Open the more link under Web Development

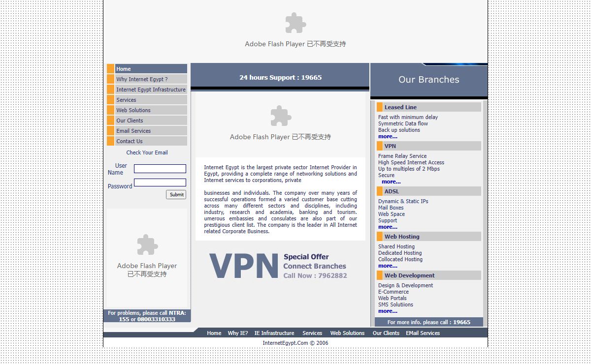pyautogui.click(x=388, y=311)
